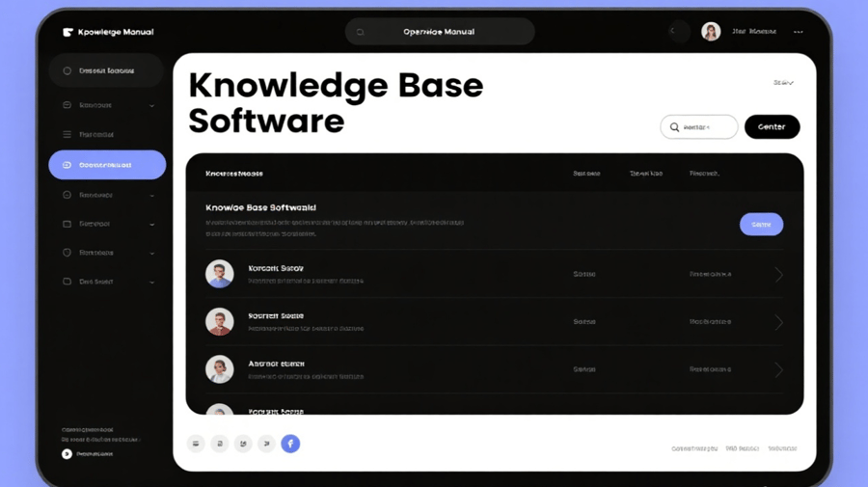This screenshot has width=868, height=487.
Task: Expand the second sidebar item with its chevron
Action: click(151, 105)
